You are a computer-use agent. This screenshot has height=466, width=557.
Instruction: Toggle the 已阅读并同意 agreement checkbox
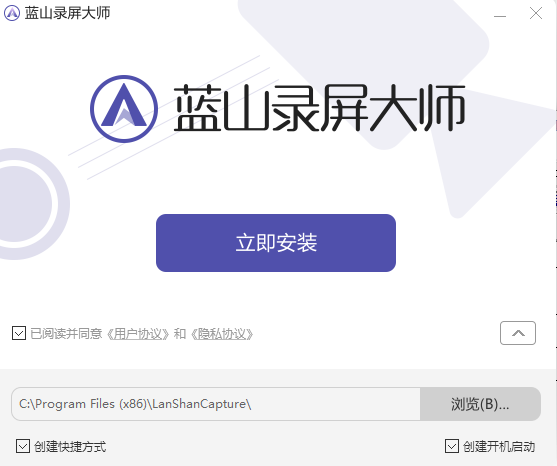(19, 333)
